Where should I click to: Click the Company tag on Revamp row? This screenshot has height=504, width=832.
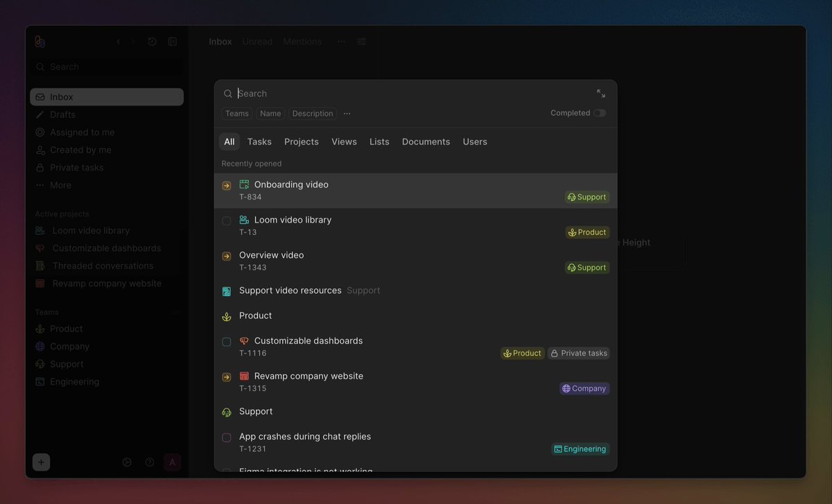coord(584,389)
